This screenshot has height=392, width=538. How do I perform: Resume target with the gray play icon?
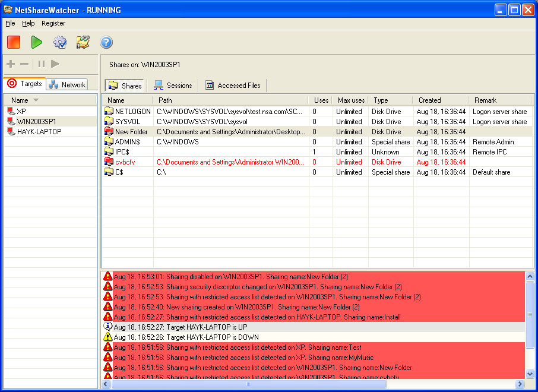(55, 64)
